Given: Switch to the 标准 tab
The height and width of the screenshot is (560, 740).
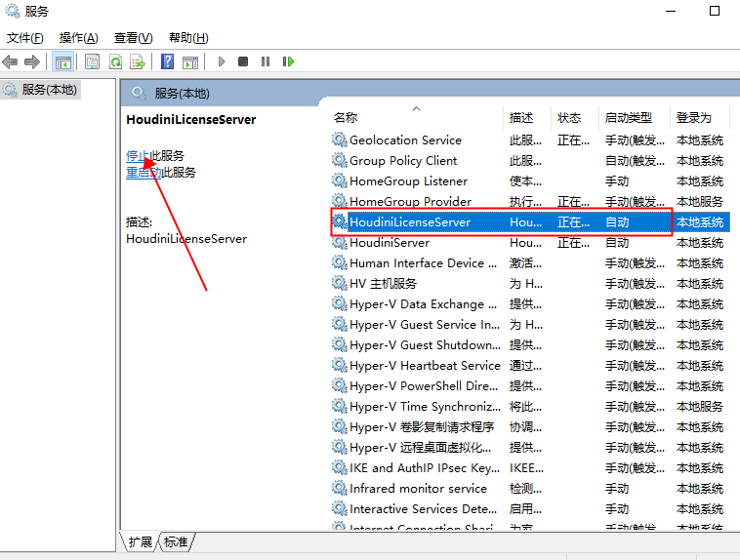Looking at the screenshot, I should (x=176, y=542).
